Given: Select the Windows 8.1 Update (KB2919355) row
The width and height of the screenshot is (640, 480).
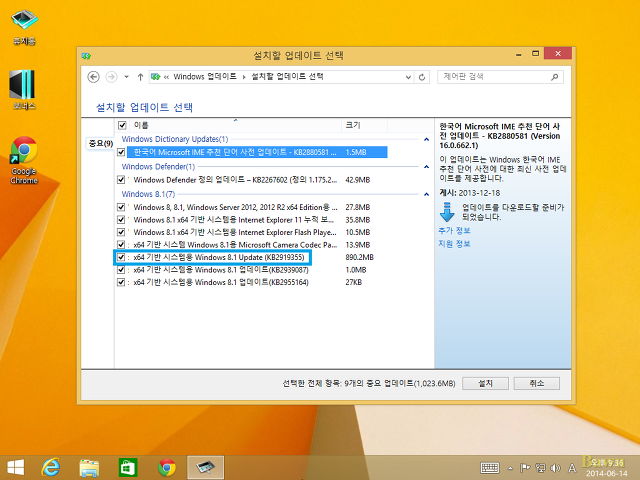Looking at the screenshot, I should point(257,257).
